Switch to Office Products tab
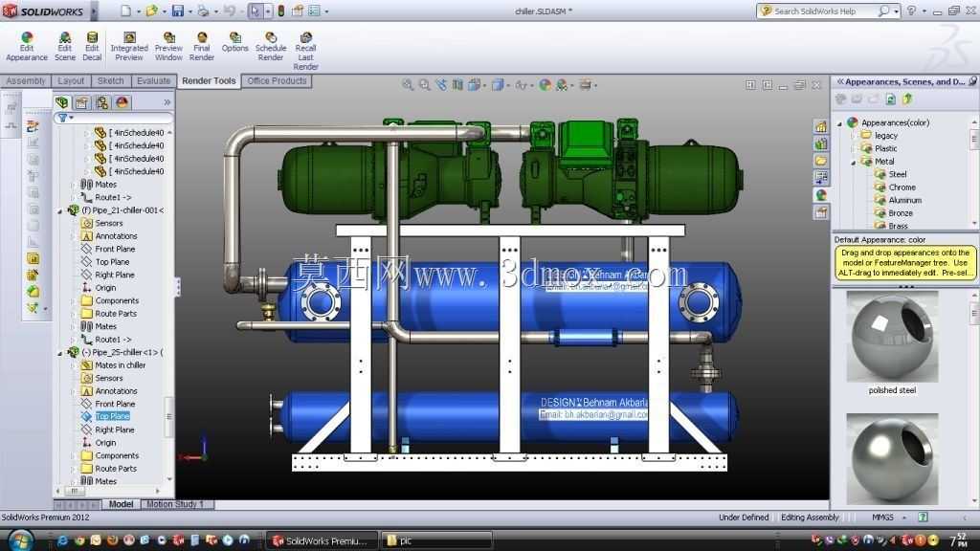The height and width of the screenshot is (551, 980). (277, 81)
